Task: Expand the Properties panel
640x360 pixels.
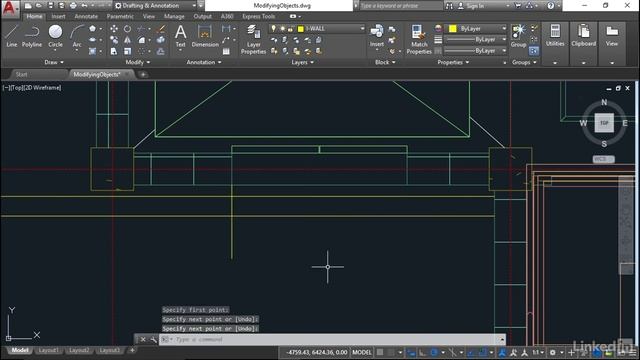Action: pos(453,62)
